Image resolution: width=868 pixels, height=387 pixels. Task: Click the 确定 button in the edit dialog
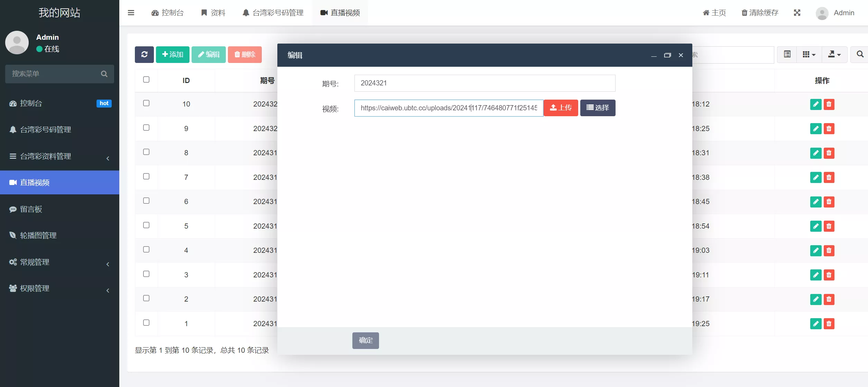click(365, 340)
